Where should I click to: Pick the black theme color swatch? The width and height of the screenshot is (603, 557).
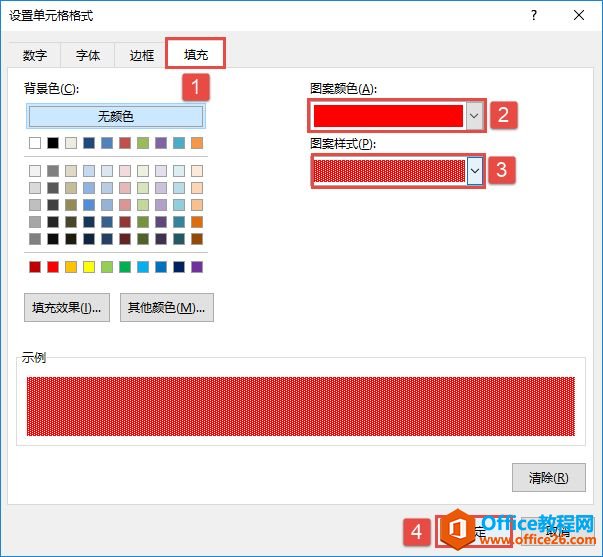tap(53, 143)
